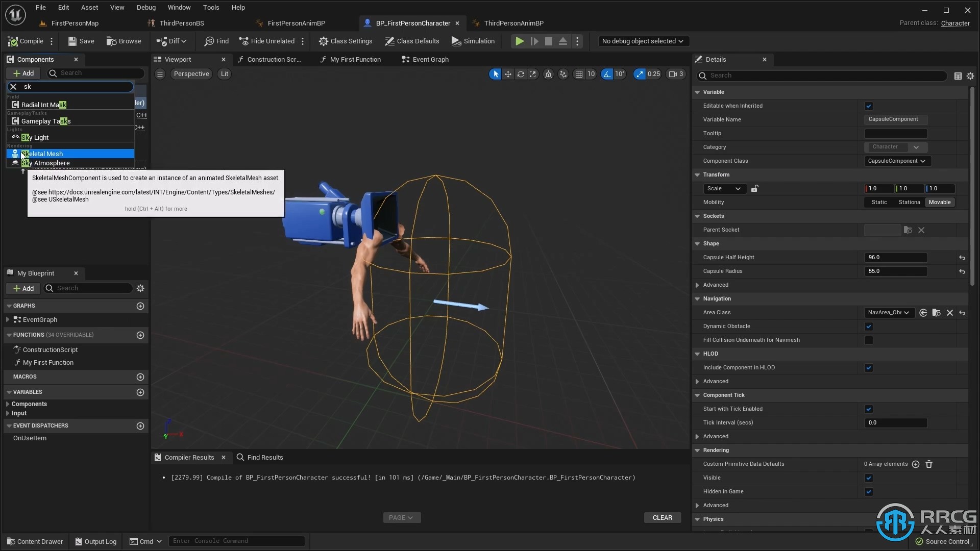Toggle Include Component in HLOD
Screen dimensions: 980x551
pyautogui.click(x=869, y=368)
